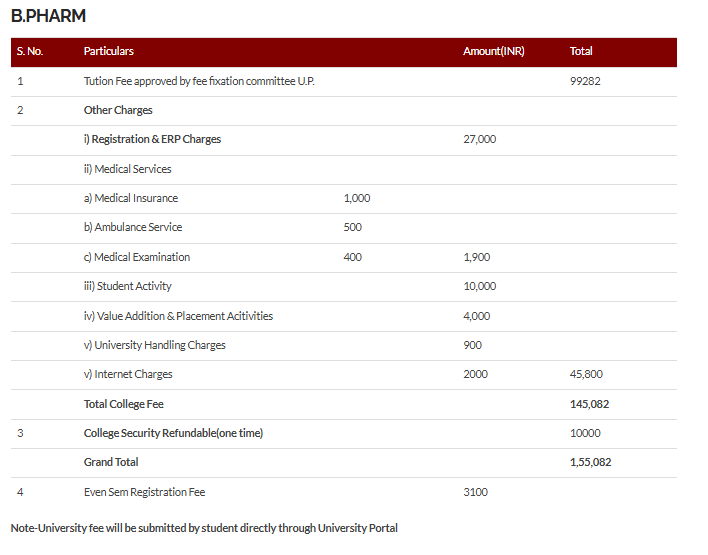Select the S. No. column header

(x=30, y=51)
